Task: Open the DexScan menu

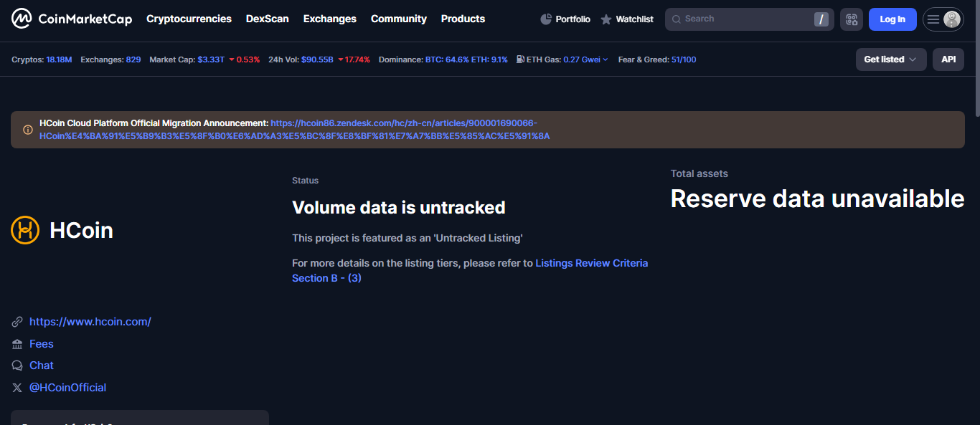Action: click(268, 19)
